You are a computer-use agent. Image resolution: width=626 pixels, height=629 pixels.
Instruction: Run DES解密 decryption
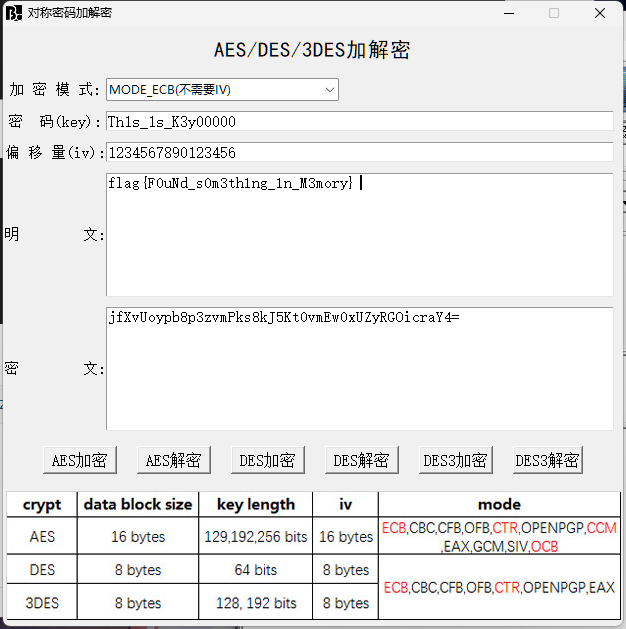pyautogui.click(x=361, y=460)
